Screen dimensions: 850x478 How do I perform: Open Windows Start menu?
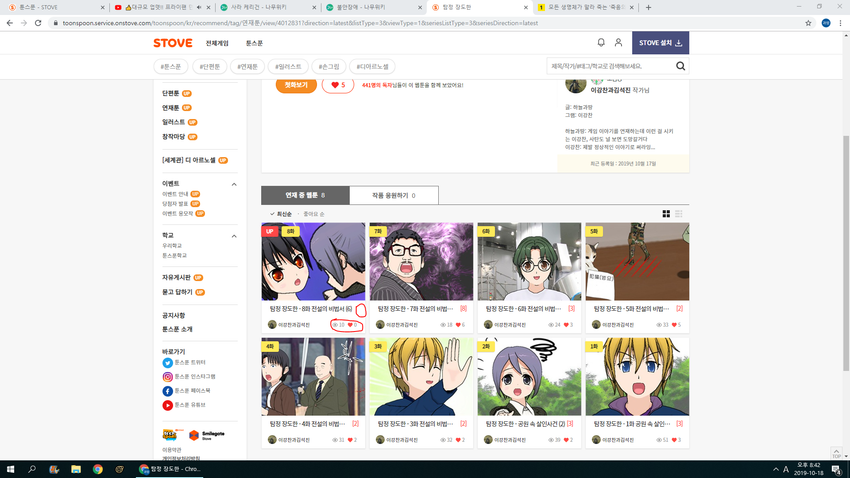[10, 469]
